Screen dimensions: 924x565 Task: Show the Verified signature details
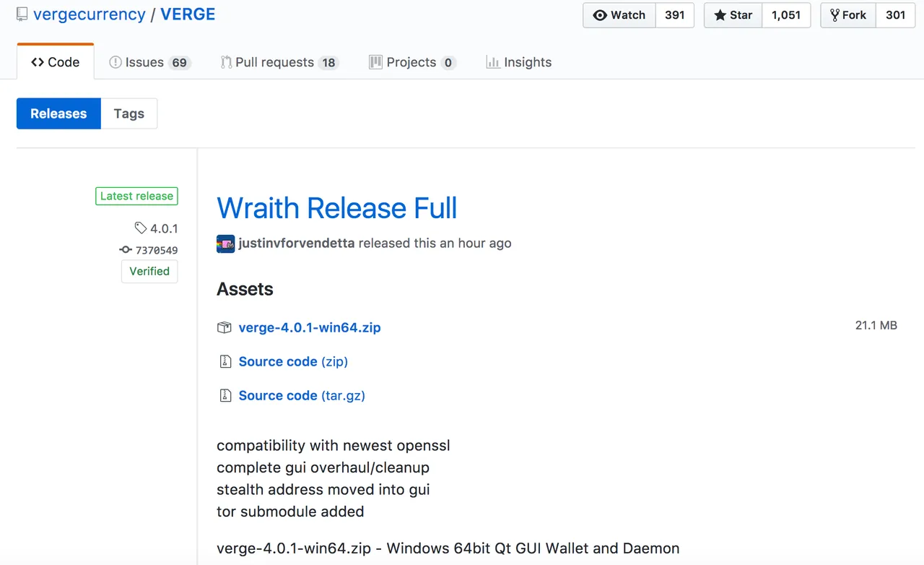(x=149, y=271)
